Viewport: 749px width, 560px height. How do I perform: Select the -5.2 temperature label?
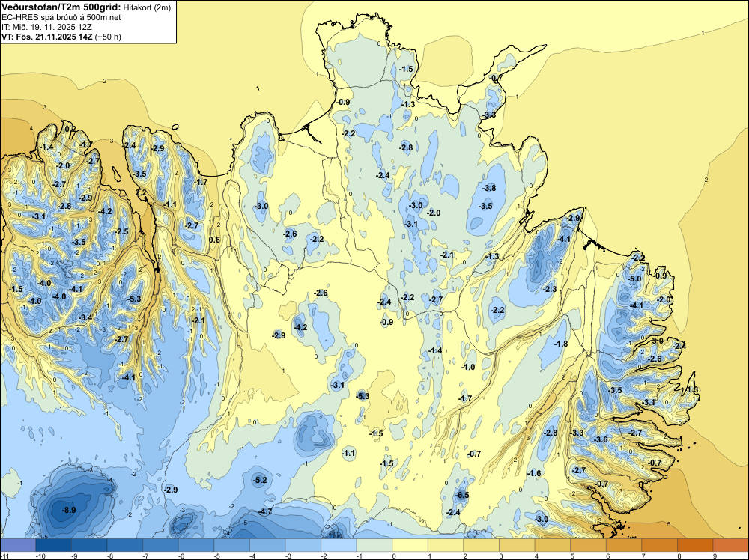(x=260, y=480)
